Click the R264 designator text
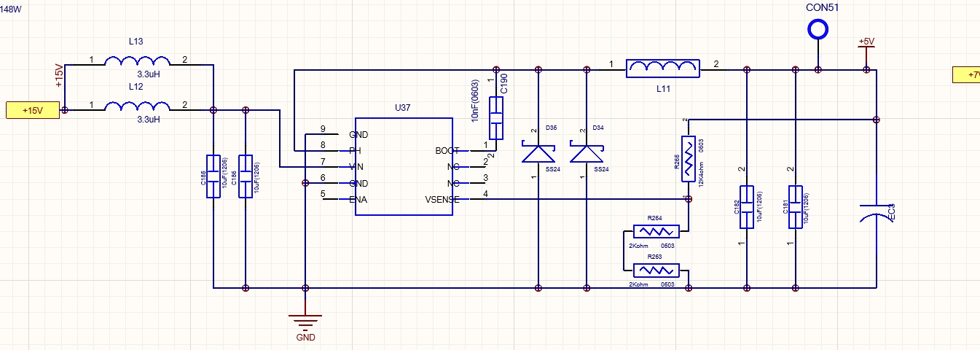This screenshot has height=350, width=980. (x=654, y=218)
